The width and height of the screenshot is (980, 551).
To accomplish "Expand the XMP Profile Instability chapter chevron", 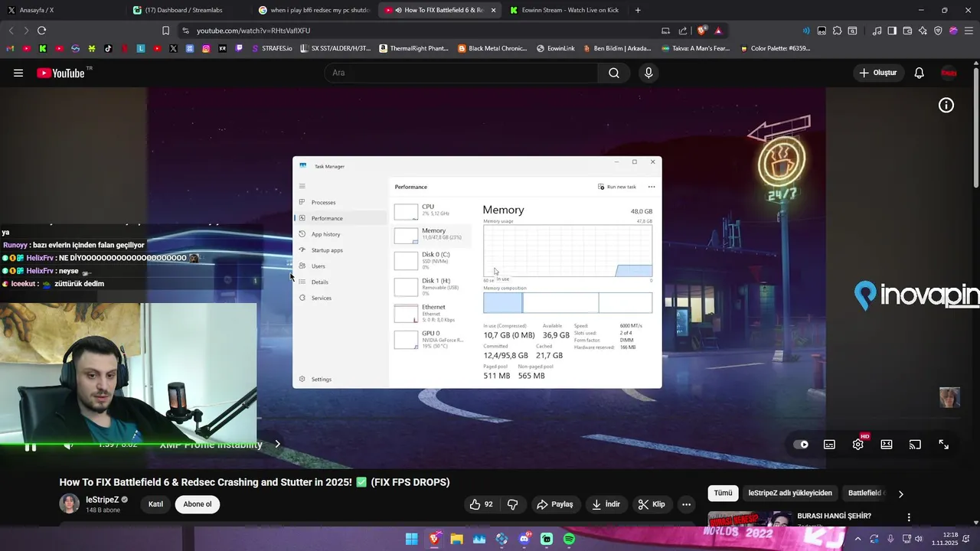I will point(278,444).
